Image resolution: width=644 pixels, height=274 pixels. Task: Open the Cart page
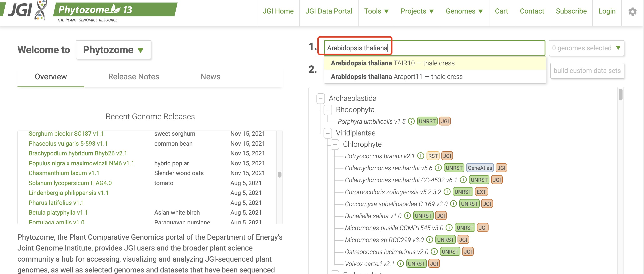[501, 11]
